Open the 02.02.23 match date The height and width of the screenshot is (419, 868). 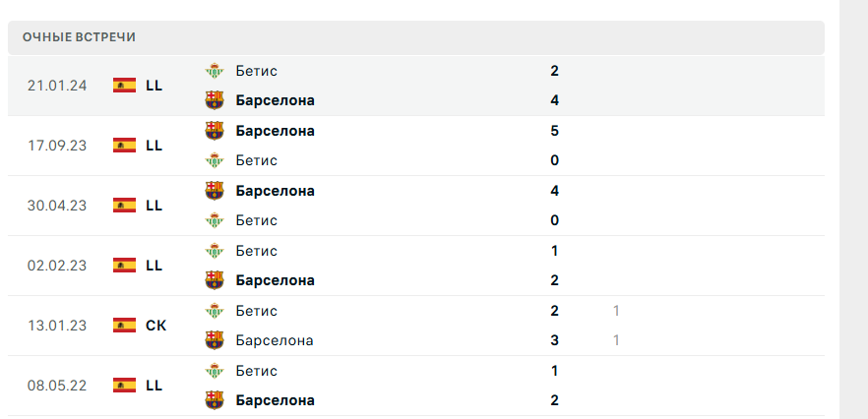(x=57, y=266)
